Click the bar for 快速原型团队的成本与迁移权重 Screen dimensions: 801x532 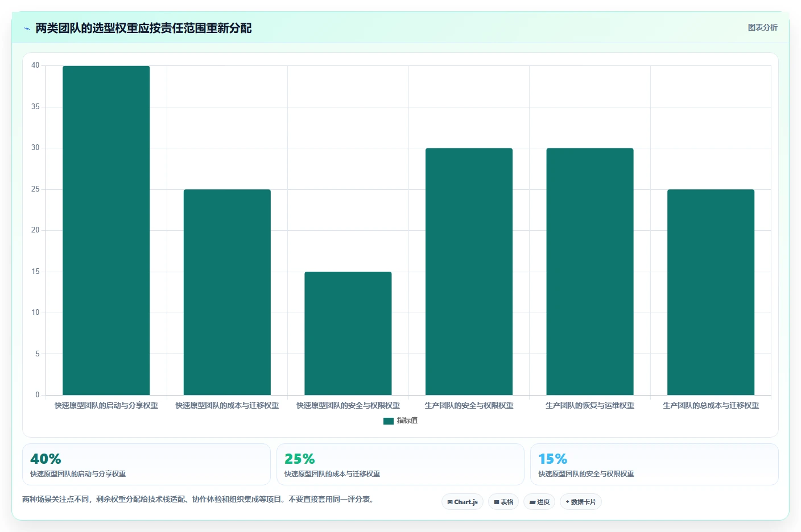227,292
